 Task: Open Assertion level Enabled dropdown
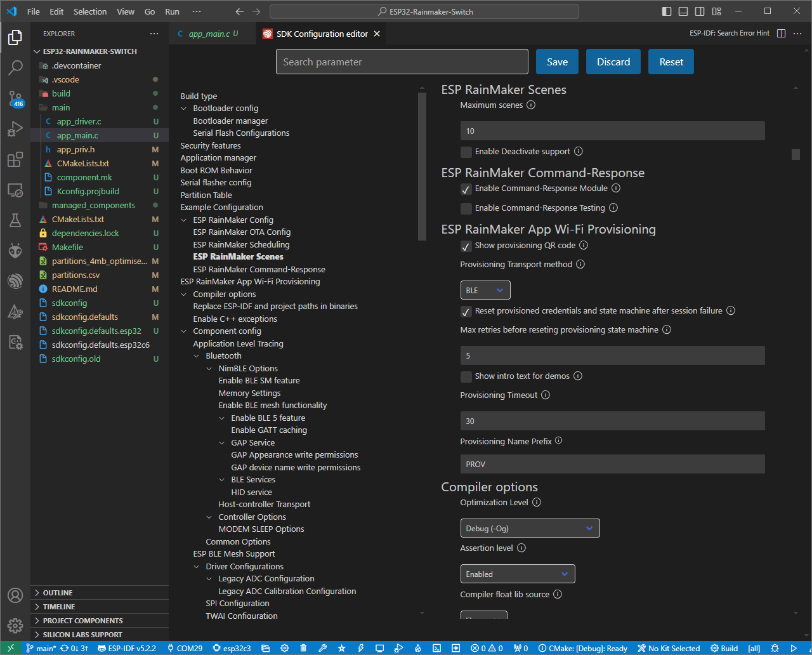pos(518,574)
